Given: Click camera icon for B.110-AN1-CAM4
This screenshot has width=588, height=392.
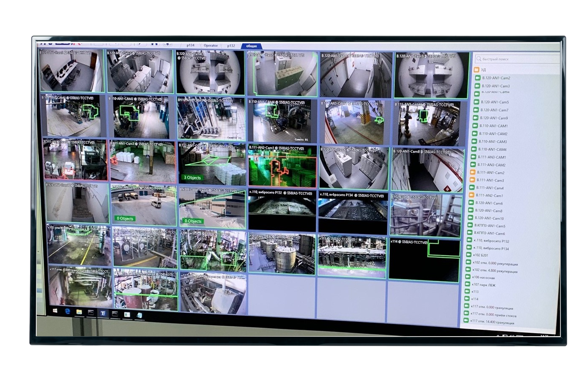Looking at the screenshot, I should click(474, 149).
